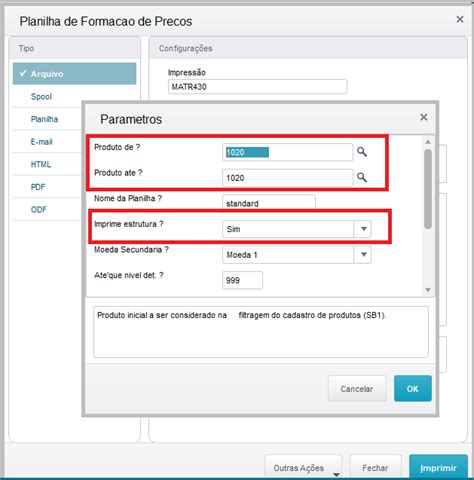
Task: Open product lookup for Produto de
Action: click(x=362, y=152)
